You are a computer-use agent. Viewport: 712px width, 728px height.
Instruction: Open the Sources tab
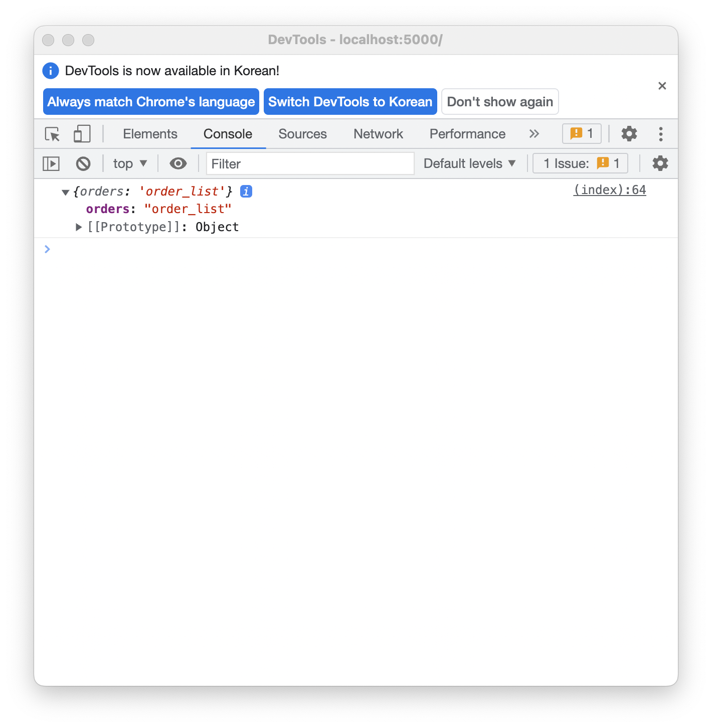pyautogui.click(x=302, y=134)
